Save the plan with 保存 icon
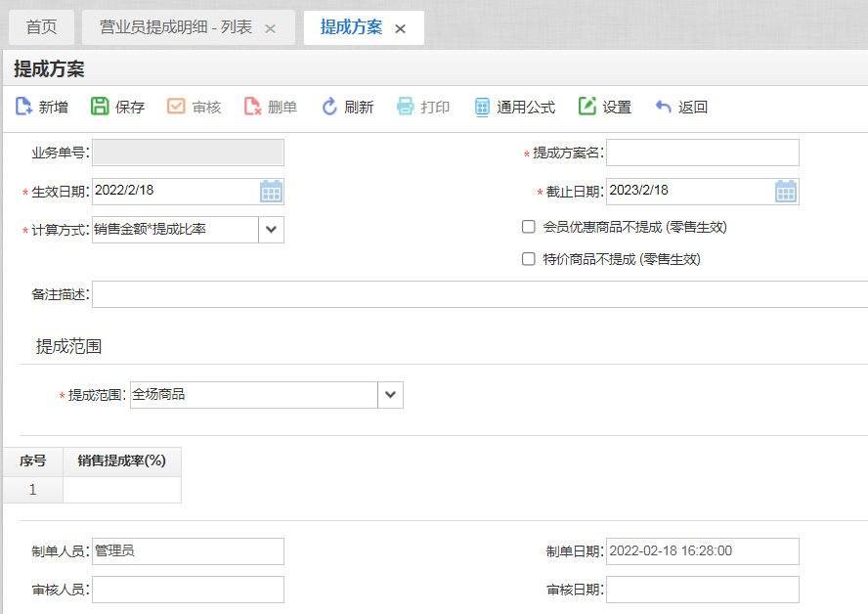The width and height of the screenshot is (868, 614). [x=100, y=107]
